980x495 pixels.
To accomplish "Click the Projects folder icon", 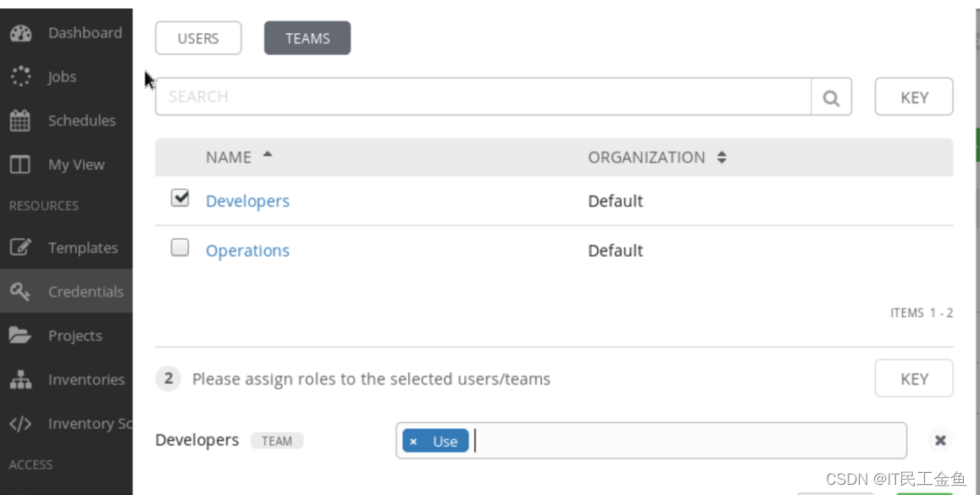I will click(20, 336).
